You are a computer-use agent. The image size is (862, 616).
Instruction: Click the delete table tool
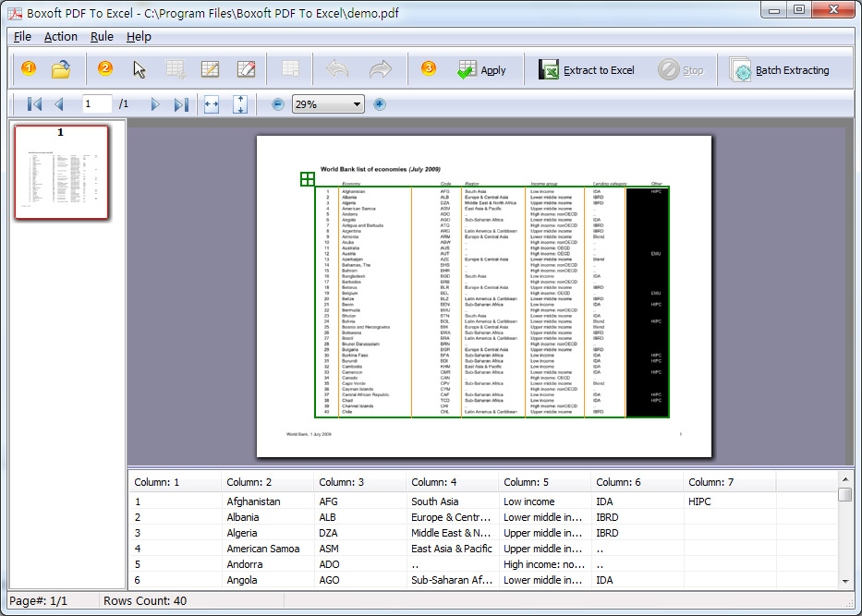[x=290, y=69]
